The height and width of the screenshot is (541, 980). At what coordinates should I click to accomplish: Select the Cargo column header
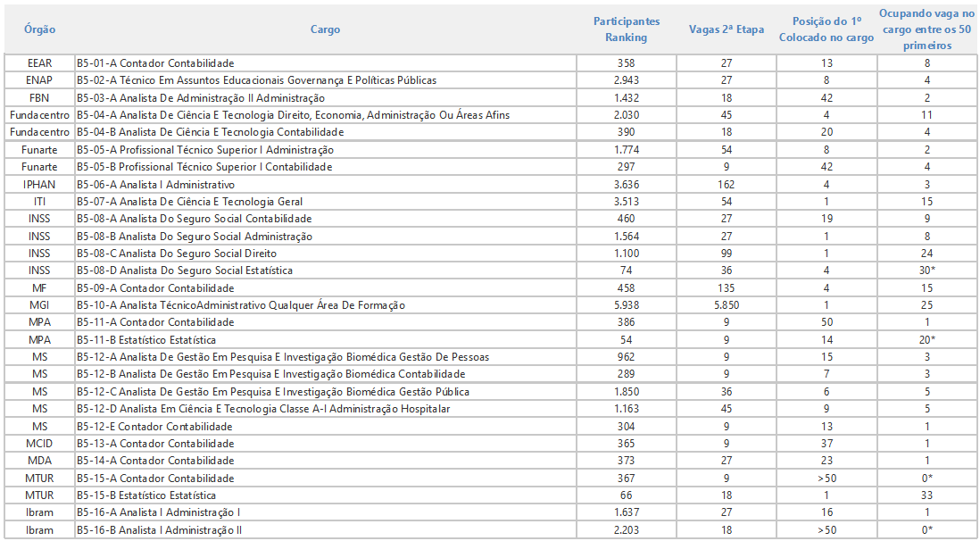pos(325,29)
